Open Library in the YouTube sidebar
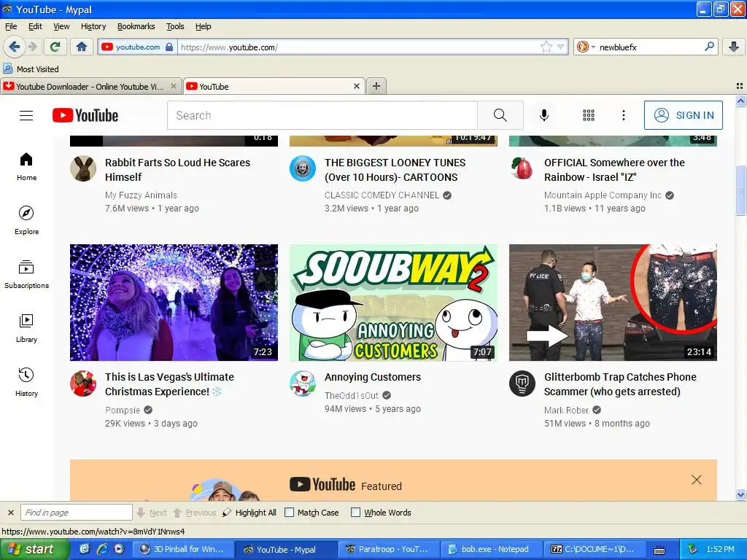747x560 pixels. pyautogui.click(x=27, y=328)
